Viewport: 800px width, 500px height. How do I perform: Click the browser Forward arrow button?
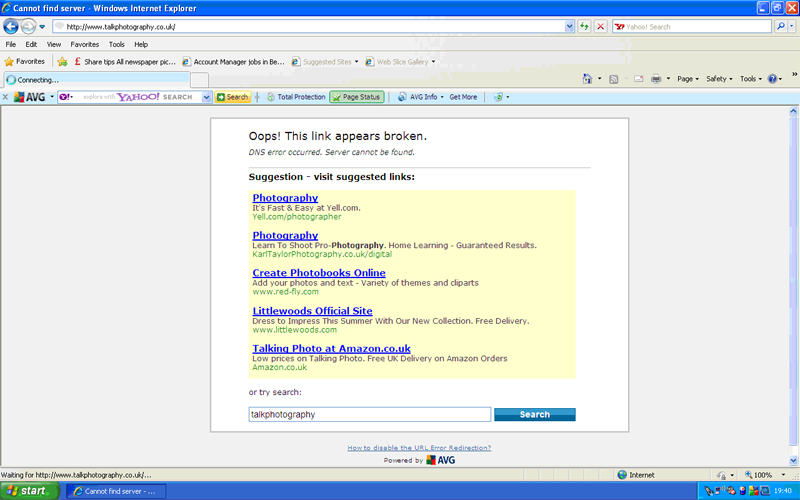pyautogui.click(x=29, y=26)
